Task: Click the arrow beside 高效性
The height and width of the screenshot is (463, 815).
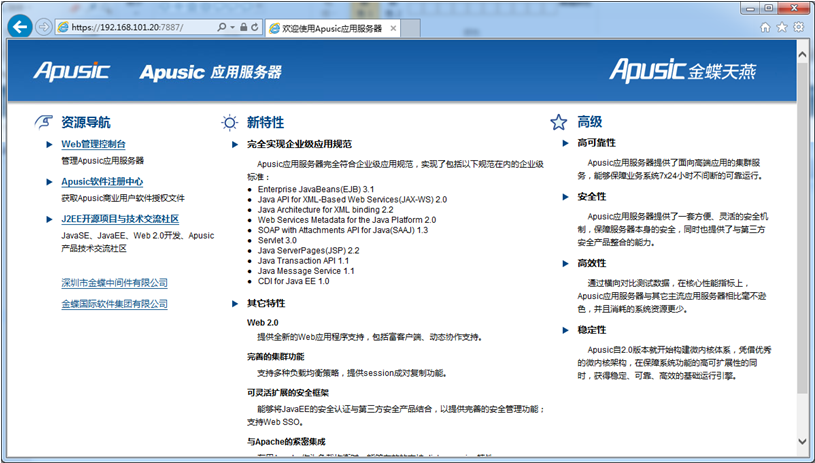Action: pos(566,263)
